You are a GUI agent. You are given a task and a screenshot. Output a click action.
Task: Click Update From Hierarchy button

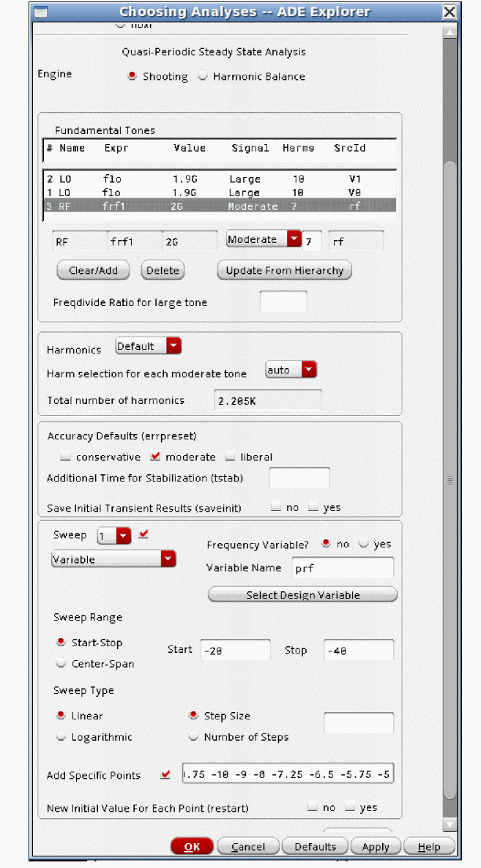[284, 271]
